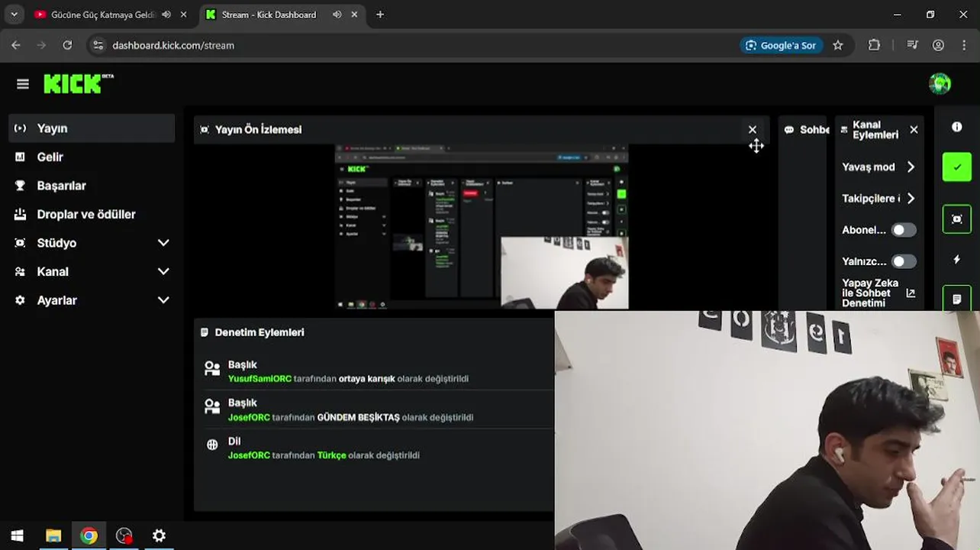Open the OBS taskbar icon
980x550 pixels.
pyautogui.click(x=124, y=535)
